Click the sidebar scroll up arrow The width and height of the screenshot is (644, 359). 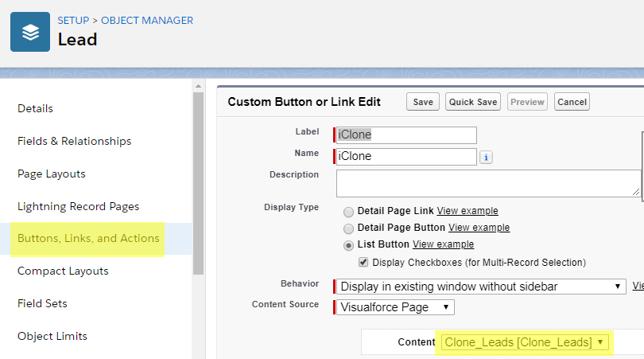[x=199, y=86]
